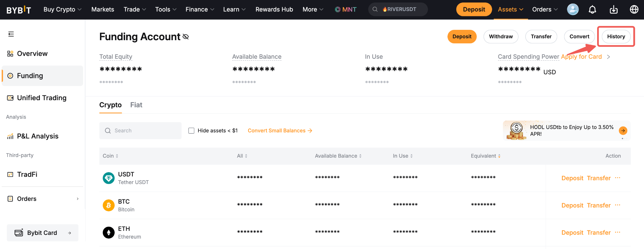Expand the Orders item in sidebar
The height and width of the screenshot is (249, 644).
42,199
